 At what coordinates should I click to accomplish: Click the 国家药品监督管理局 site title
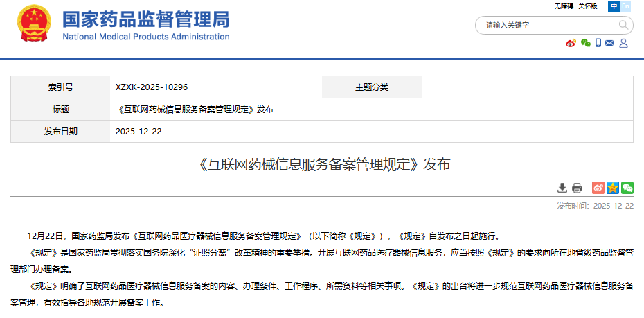146,19
